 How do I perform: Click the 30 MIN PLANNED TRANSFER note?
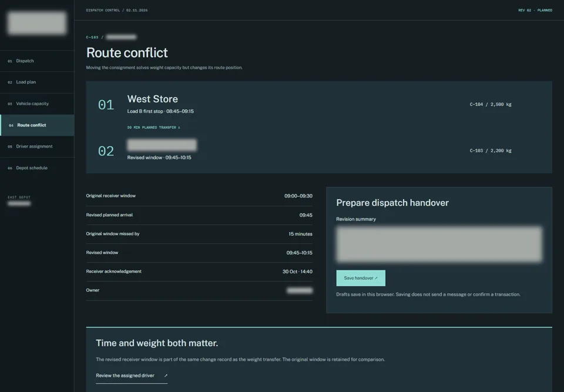point(153,128)
